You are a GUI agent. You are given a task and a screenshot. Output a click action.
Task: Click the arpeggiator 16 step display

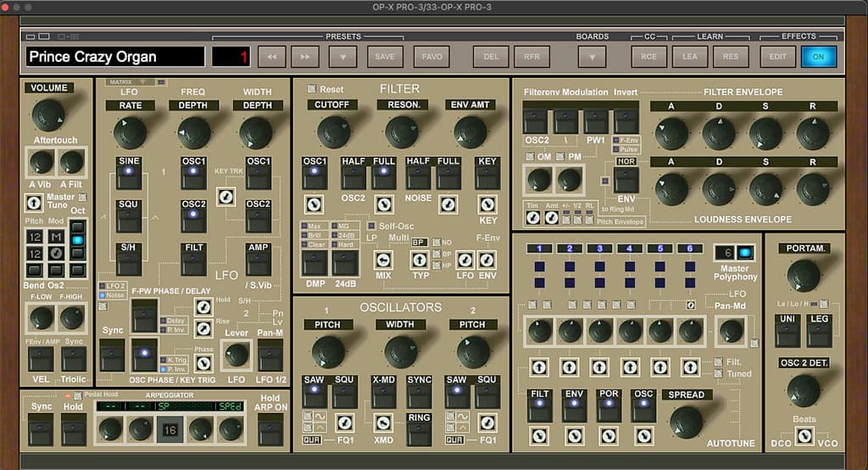[x=170, y=430]
